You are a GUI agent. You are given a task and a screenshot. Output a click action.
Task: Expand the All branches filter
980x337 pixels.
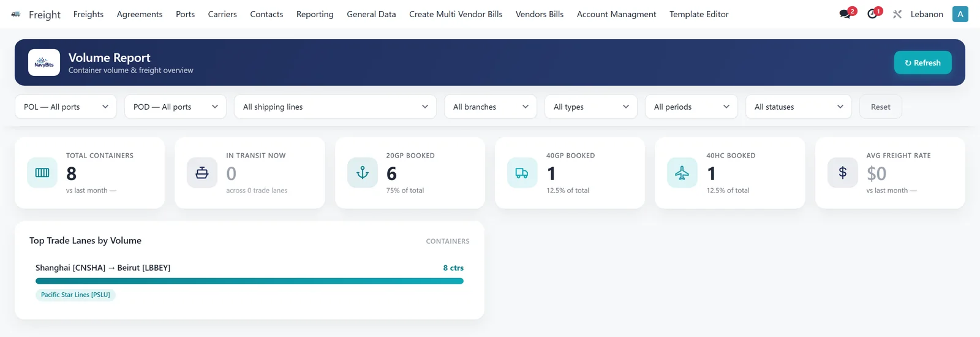[x=491, y=107]
